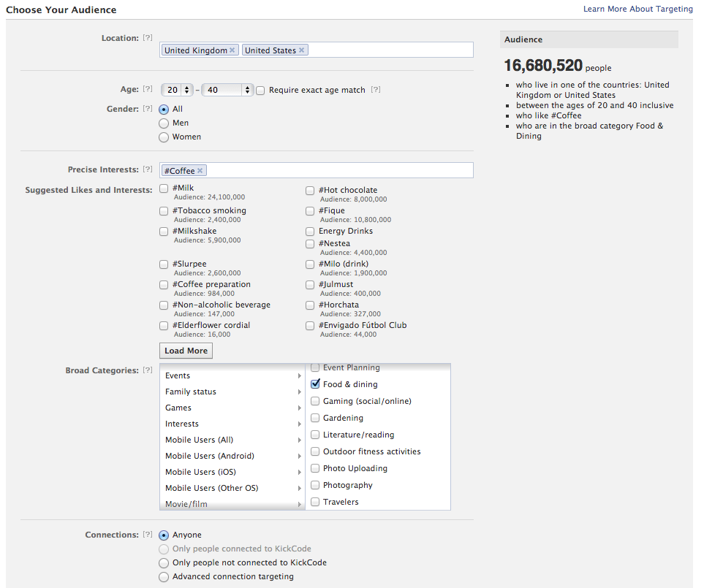Check Event Planning category
704x588 pixels.
tap(315, 367)
